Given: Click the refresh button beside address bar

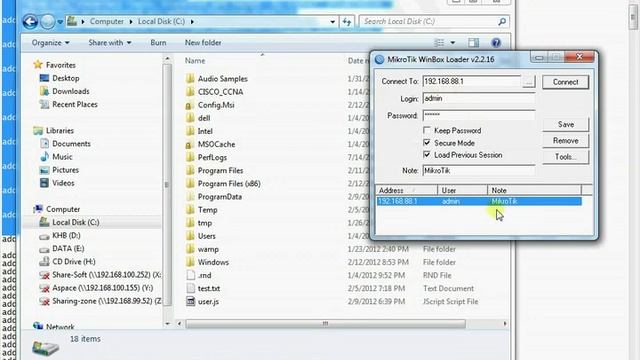Looking at the screenshot, I should pos(347,22).
